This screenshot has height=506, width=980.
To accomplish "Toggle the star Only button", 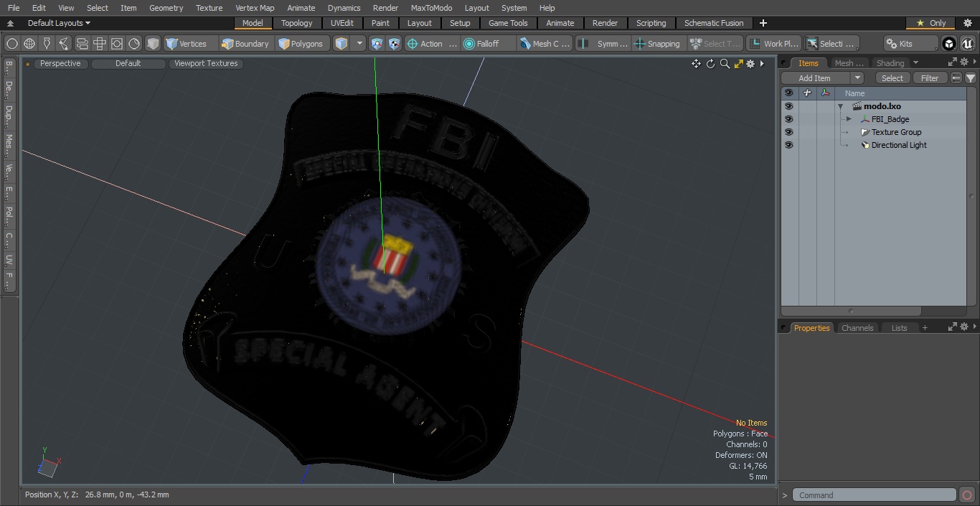I will point(930,23).
